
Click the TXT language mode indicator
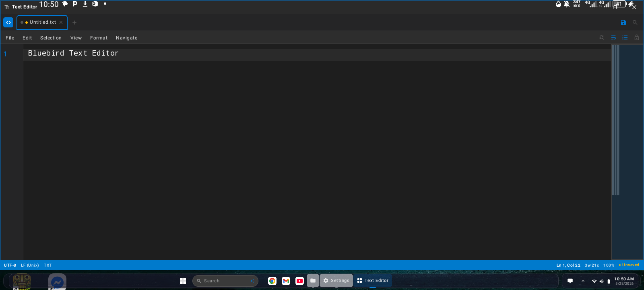coord(48,265)
